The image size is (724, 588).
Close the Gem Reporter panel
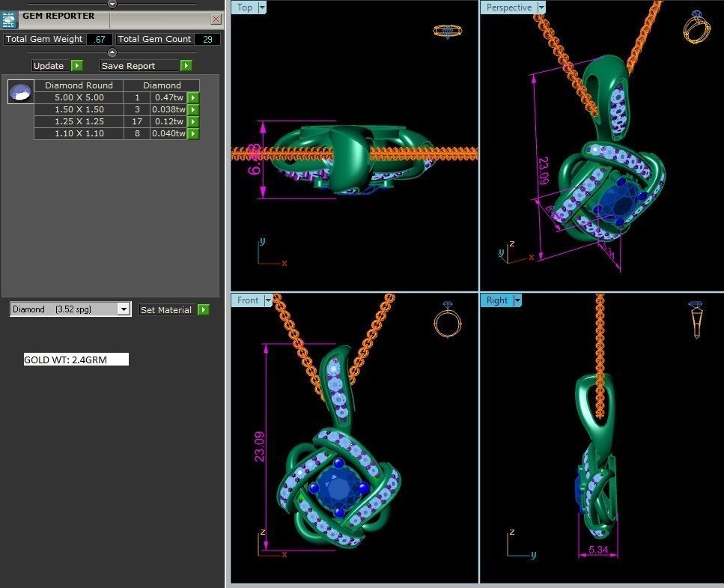click(x=216, y=19)
